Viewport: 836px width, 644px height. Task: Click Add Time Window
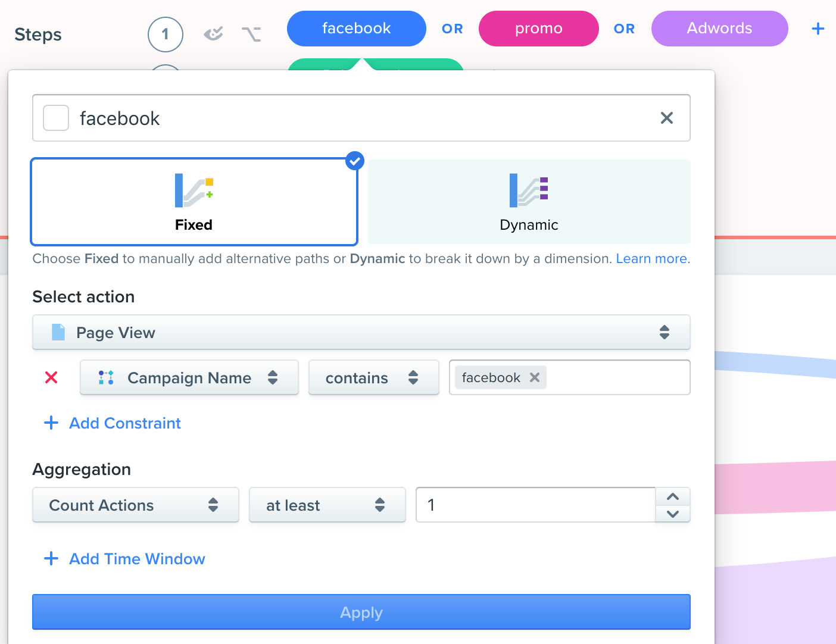click(137, 559)
